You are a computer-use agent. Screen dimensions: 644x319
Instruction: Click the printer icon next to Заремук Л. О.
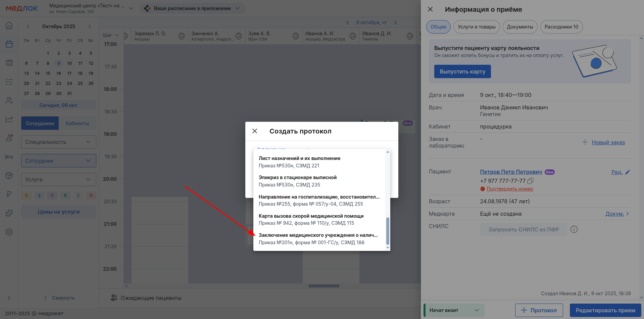182,36
